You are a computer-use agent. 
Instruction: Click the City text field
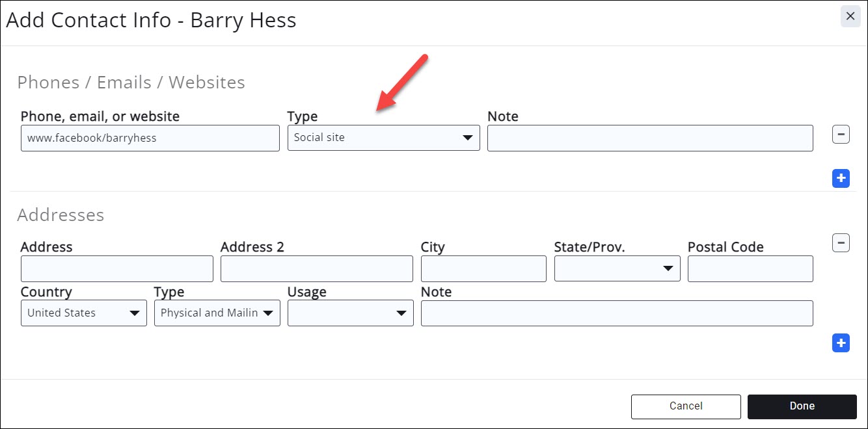(x=483, y=268)
